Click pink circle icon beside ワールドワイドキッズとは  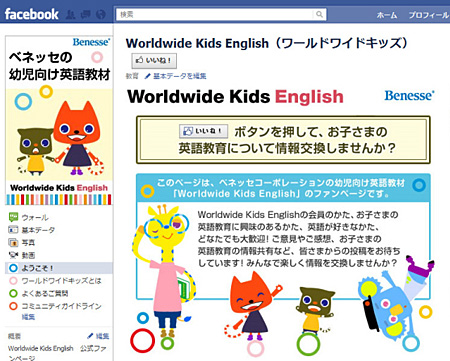13,281
